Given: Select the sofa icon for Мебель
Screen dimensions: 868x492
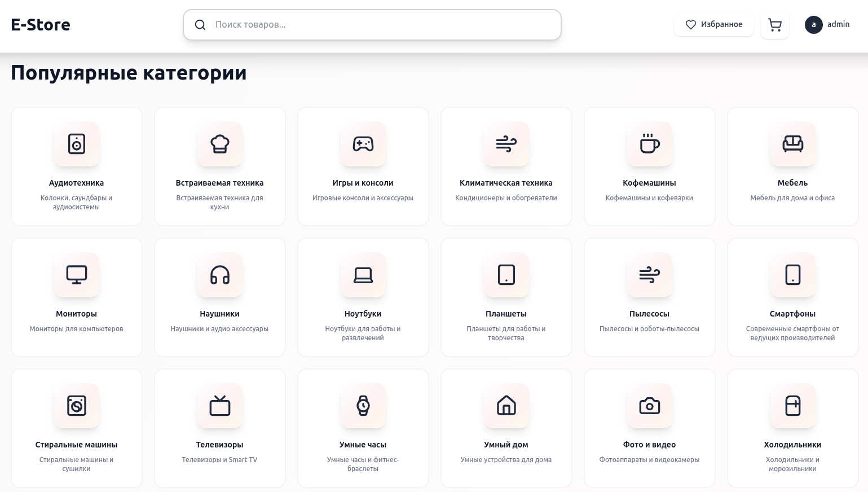Looking at the screenshot, I should (792, 144).
